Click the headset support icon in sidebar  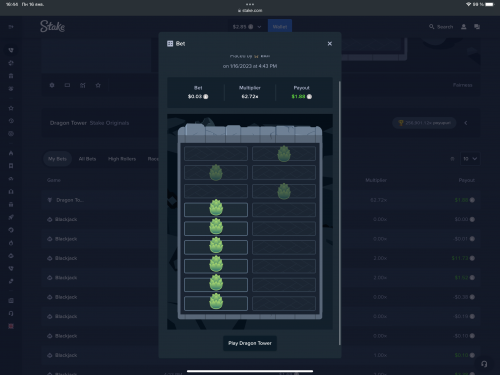[x=11, y=313]
